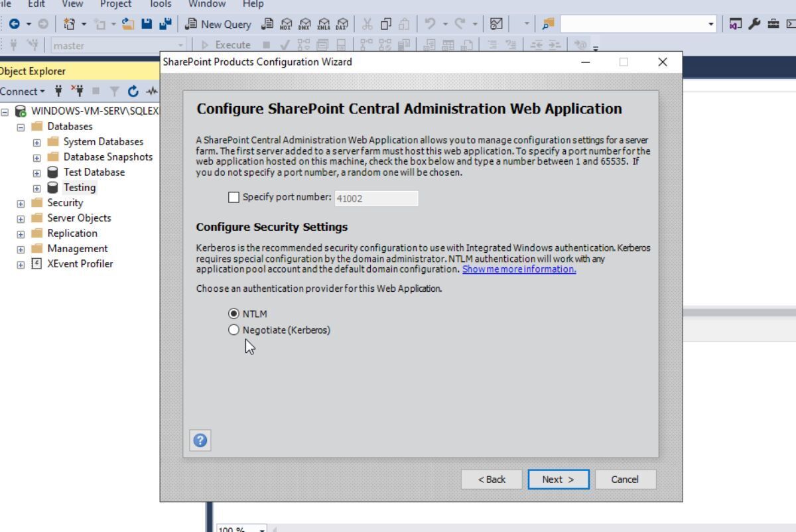Screen dimensions: 796x532
Task: Click the XMLA query icon
Action: [323, 24]
